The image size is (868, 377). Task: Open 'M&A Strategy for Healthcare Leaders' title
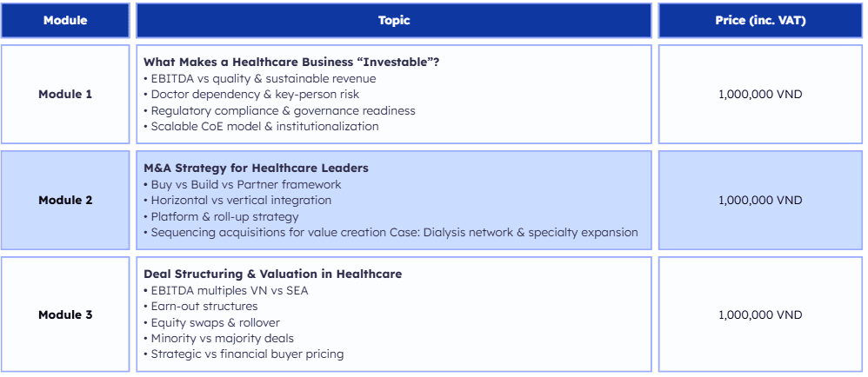click(256, 169)
